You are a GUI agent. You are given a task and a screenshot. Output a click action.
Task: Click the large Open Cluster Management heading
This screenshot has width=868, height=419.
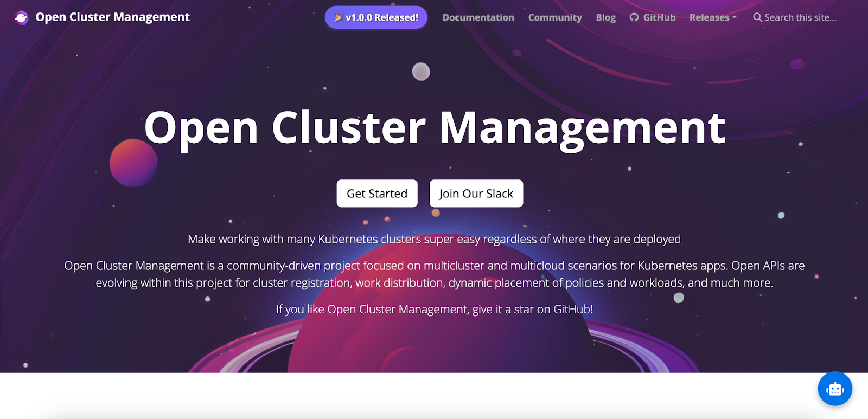coord(435,128)
